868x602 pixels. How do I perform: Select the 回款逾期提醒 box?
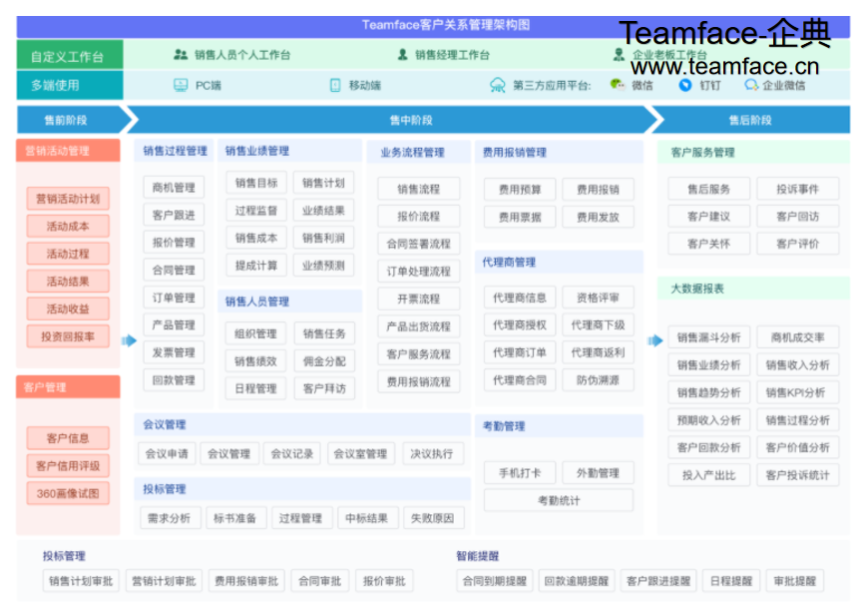(577, 581)
